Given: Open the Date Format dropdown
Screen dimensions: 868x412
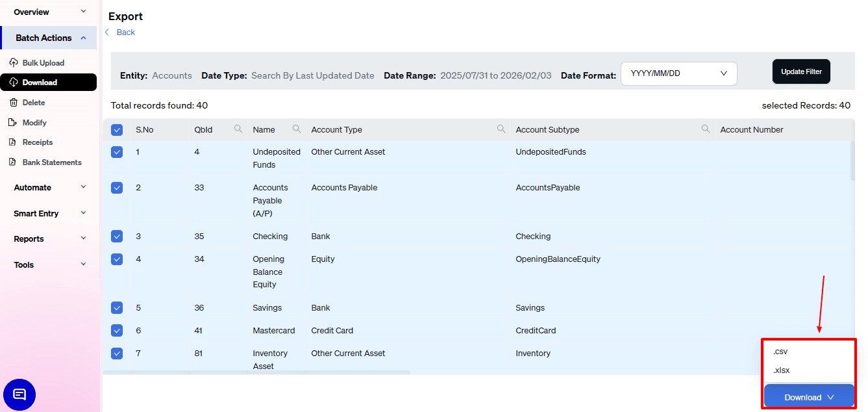Looking at the screenshot, I should 678,73.
